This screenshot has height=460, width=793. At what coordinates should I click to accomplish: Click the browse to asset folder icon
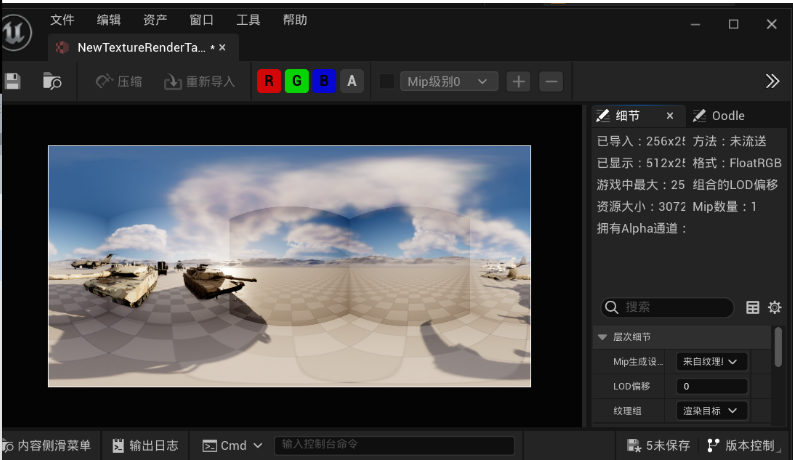click(x=52, y=81)
